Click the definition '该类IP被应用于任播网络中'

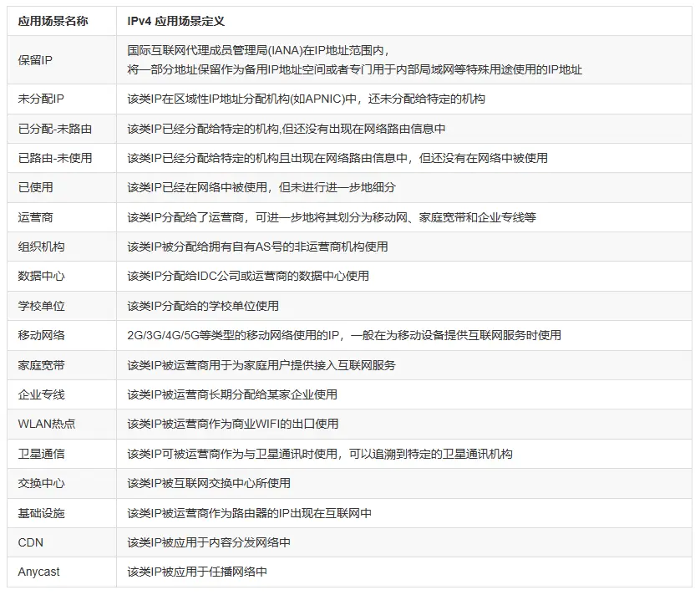click(x=404, y=572)
